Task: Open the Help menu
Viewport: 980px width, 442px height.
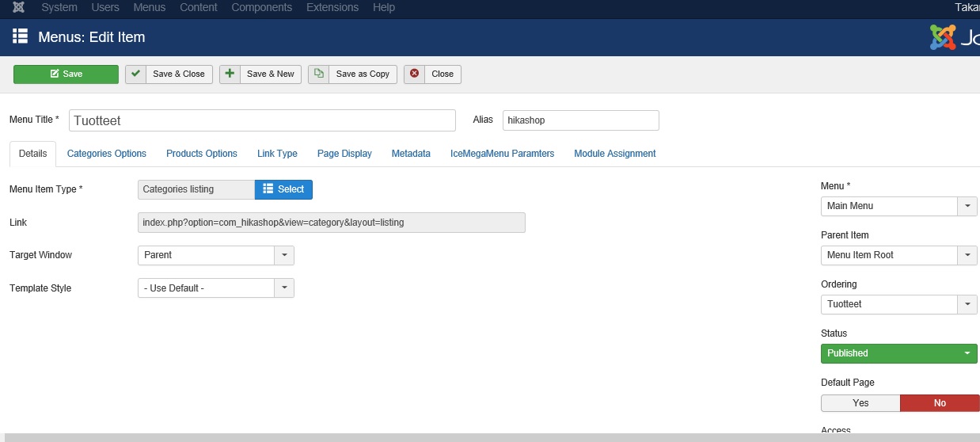Action: coord(383,7)
